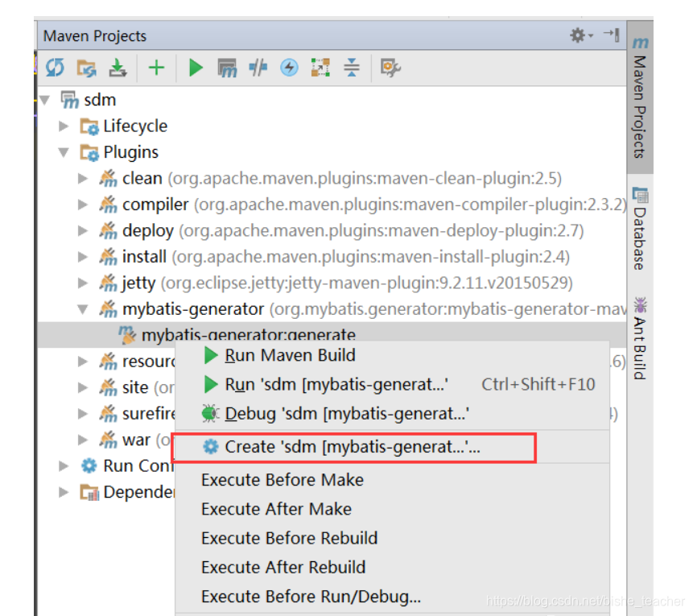
Task: Select the sdm project row
Action: 332,100
